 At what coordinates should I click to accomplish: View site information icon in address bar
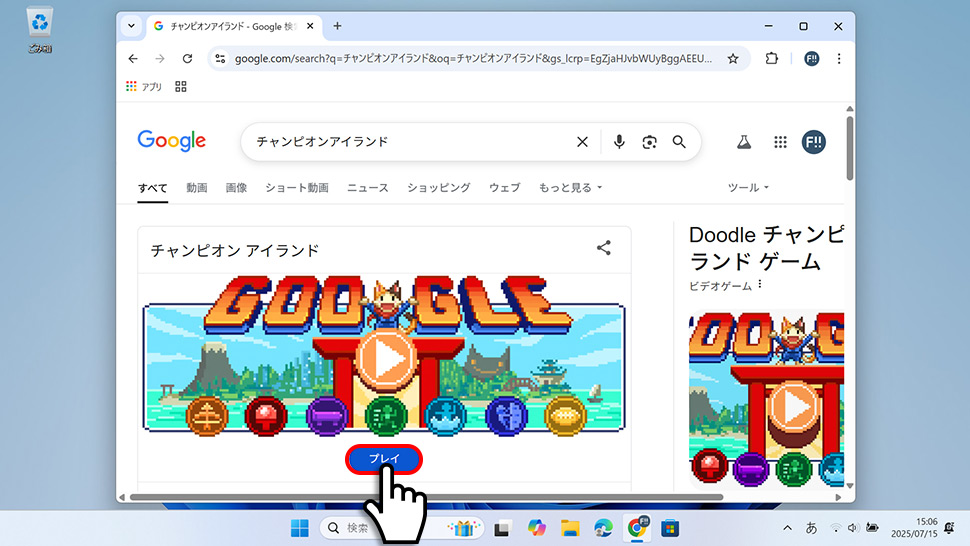[220, 59]
